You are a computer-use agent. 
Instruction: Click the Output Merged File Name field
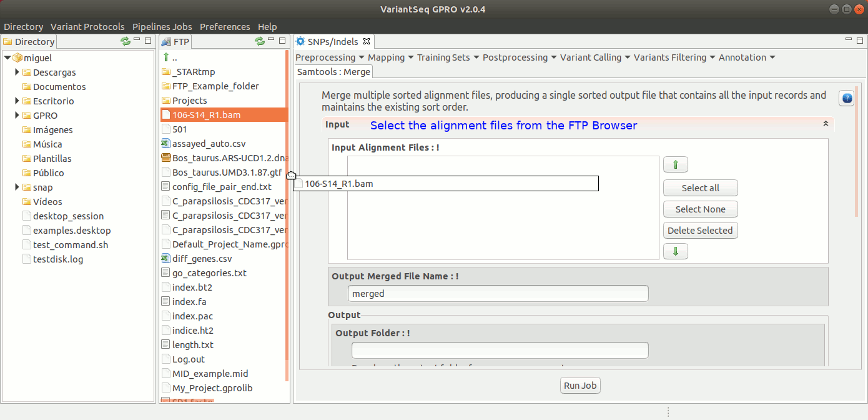[x=498, y=294]
